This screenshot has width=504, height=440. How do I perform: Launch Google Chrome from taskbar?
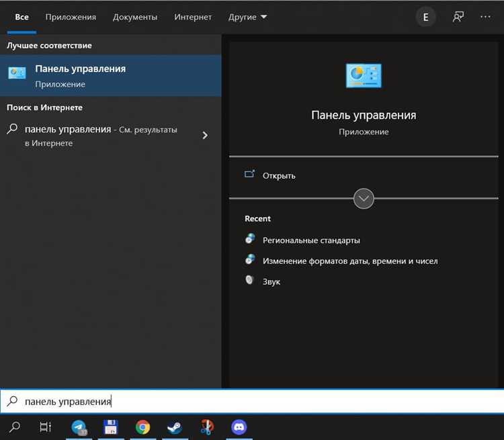point(142,427)
